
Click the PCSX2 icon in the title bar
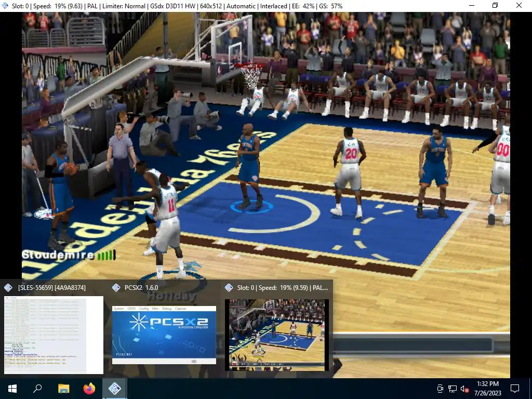coord(5,6)
